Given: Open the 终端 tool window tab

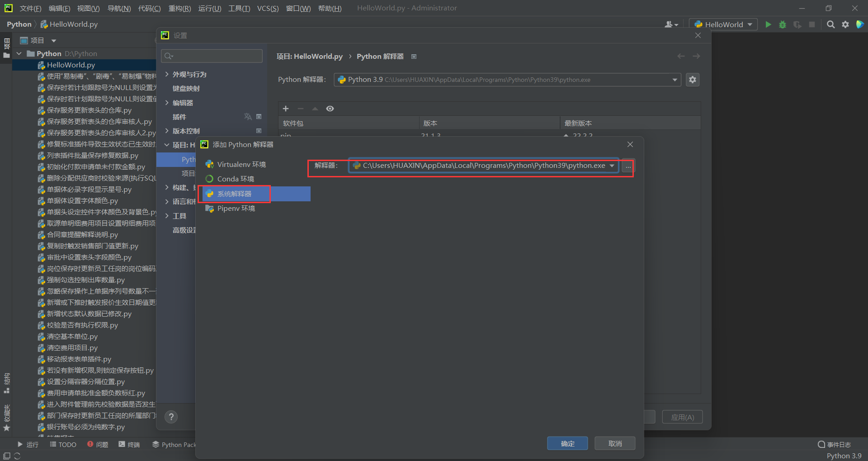Looking at the screenshot, I should pyautogui.click(x=129, y=445).
